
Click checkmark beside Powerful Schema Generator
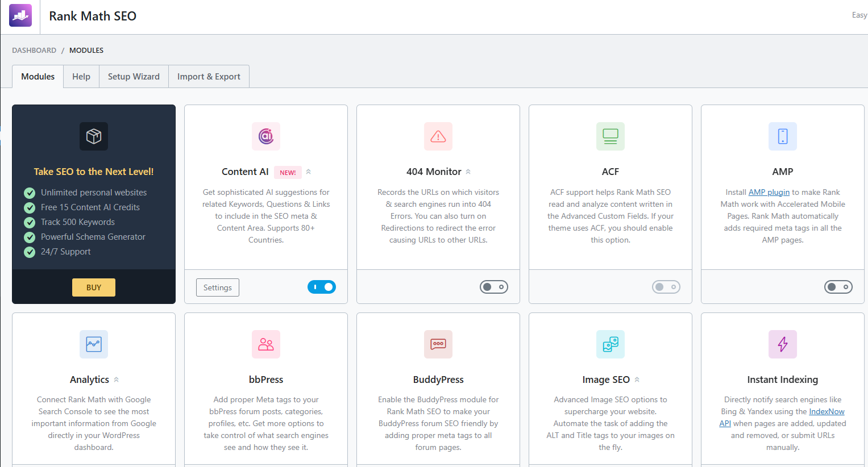coord(30,237)
